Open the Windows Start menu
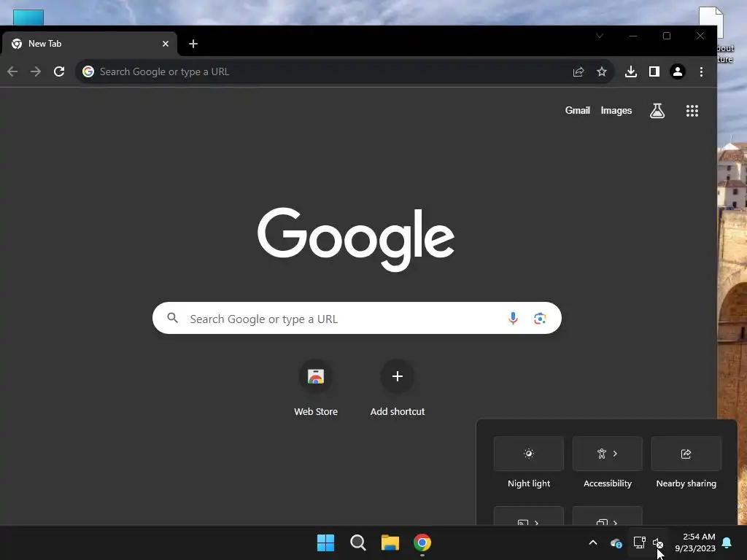747x560 pixels. pyautogui.click(x=326, y=542)
